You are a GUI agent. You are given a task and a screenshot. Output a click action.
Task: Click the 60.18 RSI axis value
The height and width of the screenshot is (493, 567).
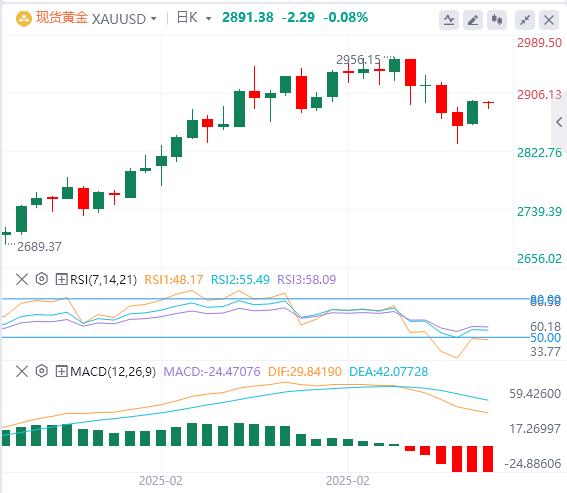[545, 327]
